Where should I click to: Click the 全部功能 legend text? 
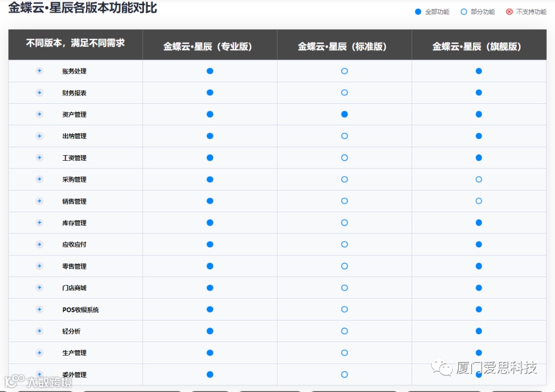[437, 12]
